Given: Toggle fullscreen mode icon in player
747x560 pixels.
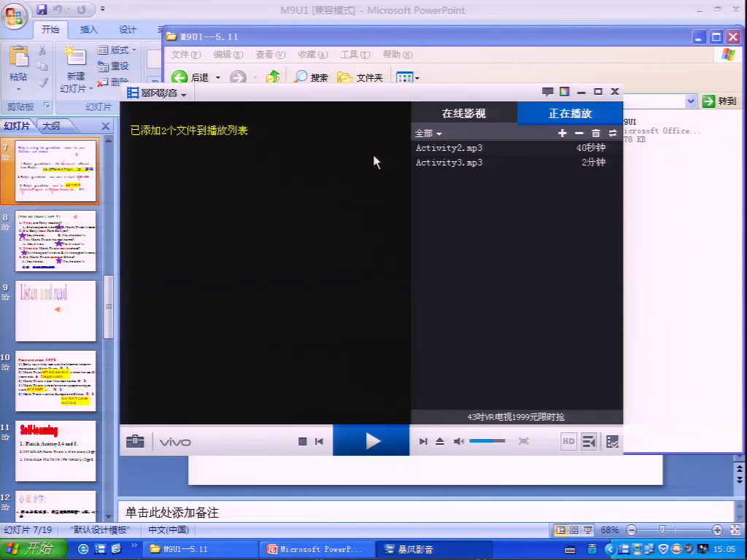Looking at the screenshot, I should pyautogui.click(x=524, y=441).
